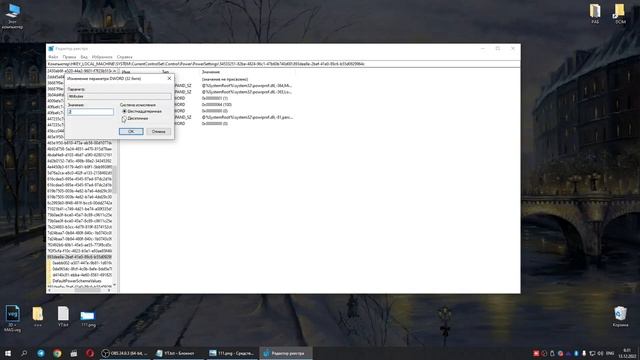This screenshot has height=360, width=640.
Task: Click Редактор реестра taskbar button
Action: click(x=285, y=353)
